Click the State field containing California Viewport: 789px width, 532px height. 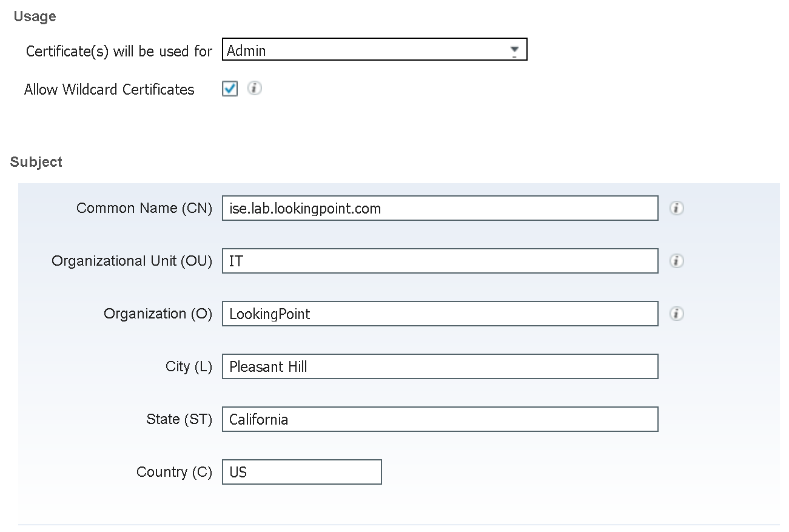point(440,419)
